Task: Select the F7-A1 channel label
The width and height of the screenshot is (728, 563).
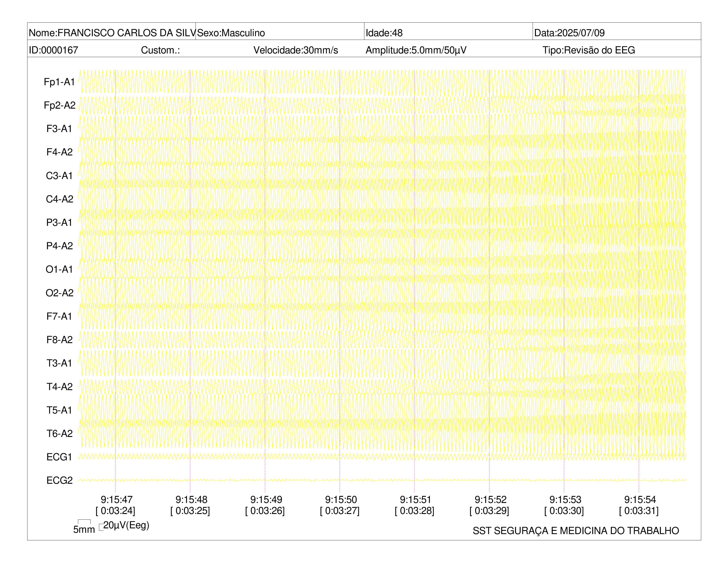Action: [x=59, y=316]
